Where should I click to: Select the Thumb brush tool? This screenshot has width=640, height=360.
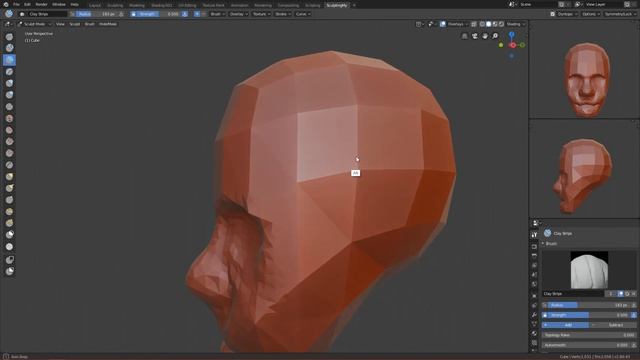(x=9, y=200)
